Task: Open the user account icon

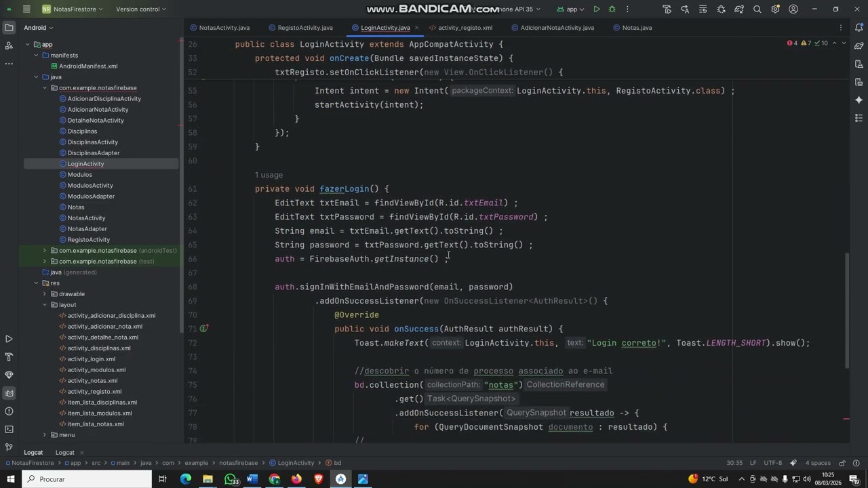Action: click(793, 9)
